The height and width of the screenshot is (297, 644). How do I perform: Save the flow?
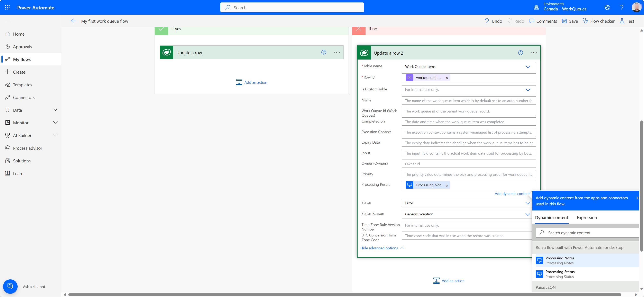[570, 21]
